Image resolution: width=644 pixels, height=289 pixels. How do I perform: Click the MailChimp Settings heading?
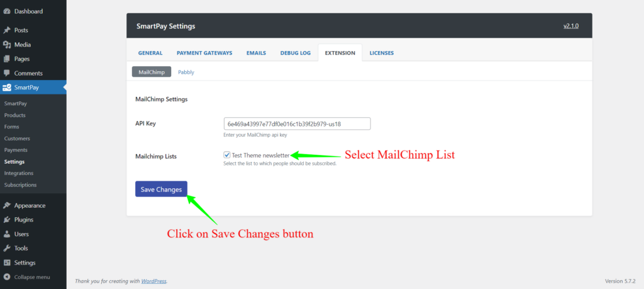coord(162,99)
